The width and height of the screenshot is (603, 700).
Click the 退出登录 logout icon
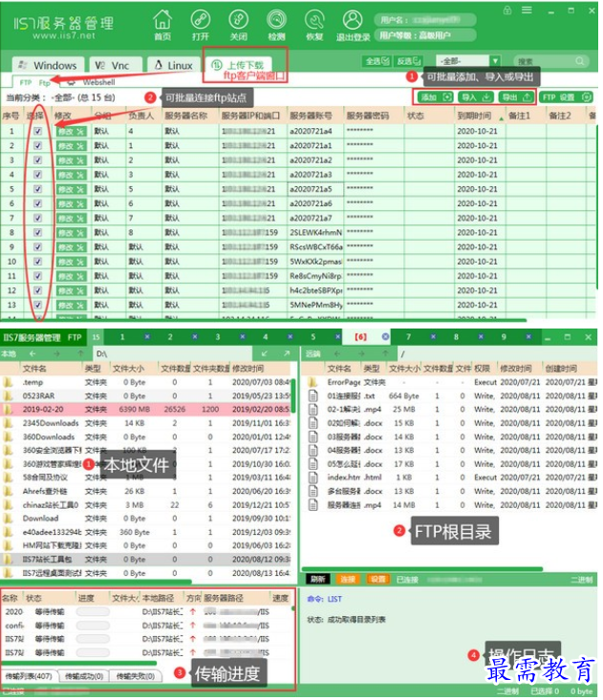[x=353, y=25]
